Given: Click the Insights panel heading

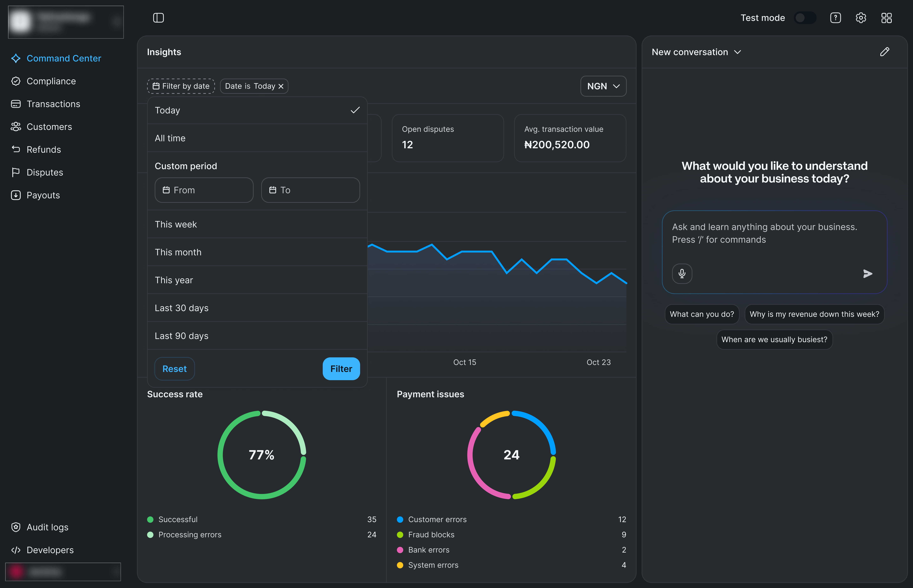Looking at the screenshot, I should coord(164,52).
